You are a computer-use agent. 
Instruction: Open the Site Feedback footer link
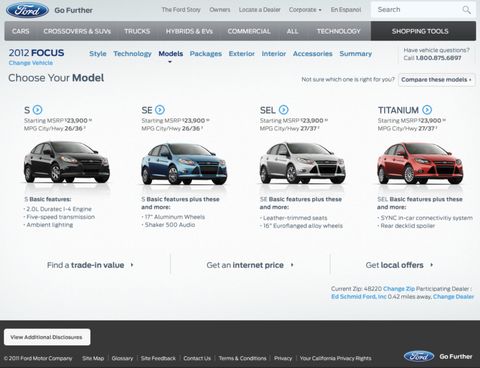pos(158,358)
